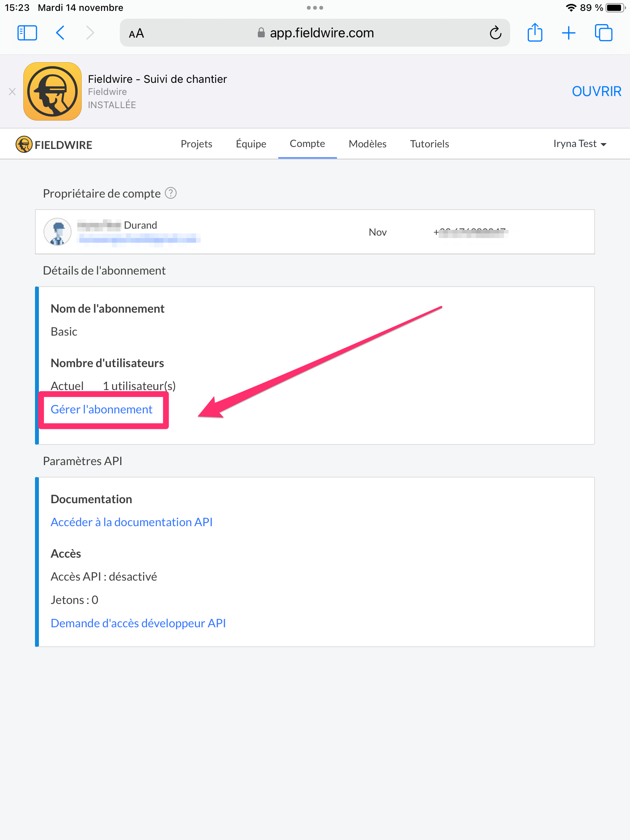Expand the Iryna Test user menu
Image resolution: width=630 pixels, height=840 pixels.
tap(580, 144)
